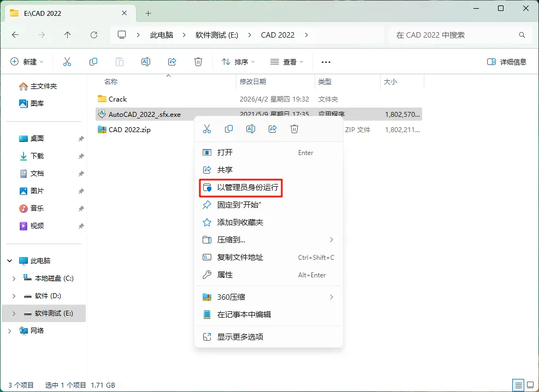539x392 pixels.
Task: Select 固定到"开始" menu entry
Action: (x=269, y=205)
